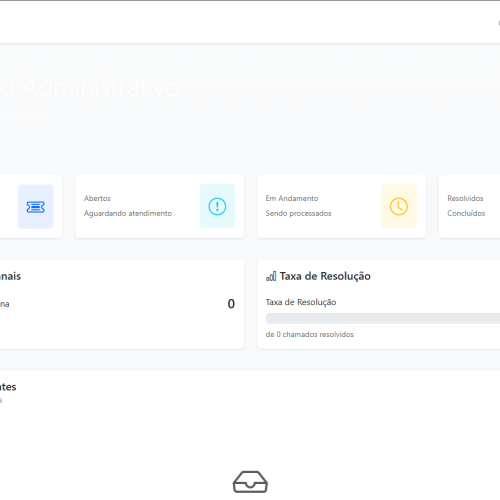Select the Sendo processados subtitle
This screenshot has width=500, height=500.
click(298, 213)
